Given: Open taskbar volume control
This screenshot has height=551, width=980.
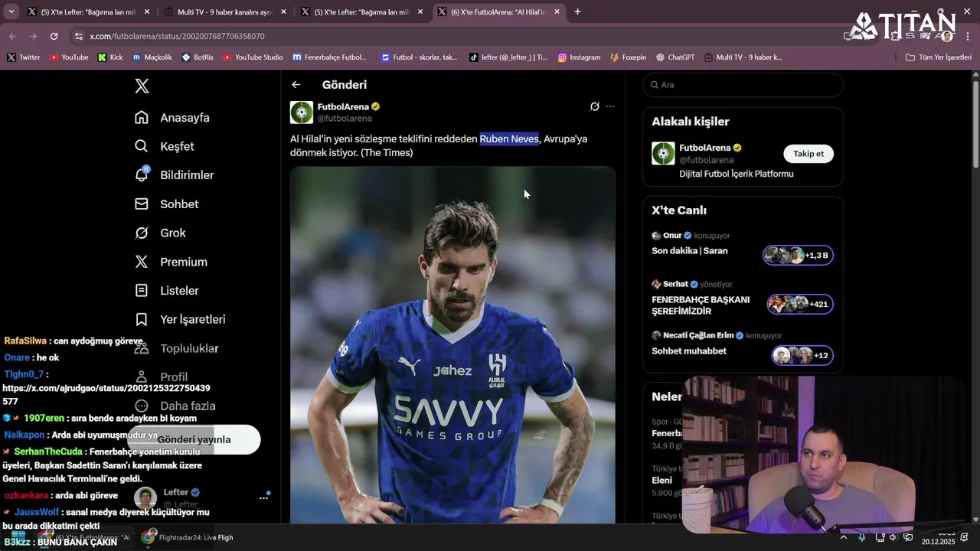Looking at the screenshot, I should [893, 538].
